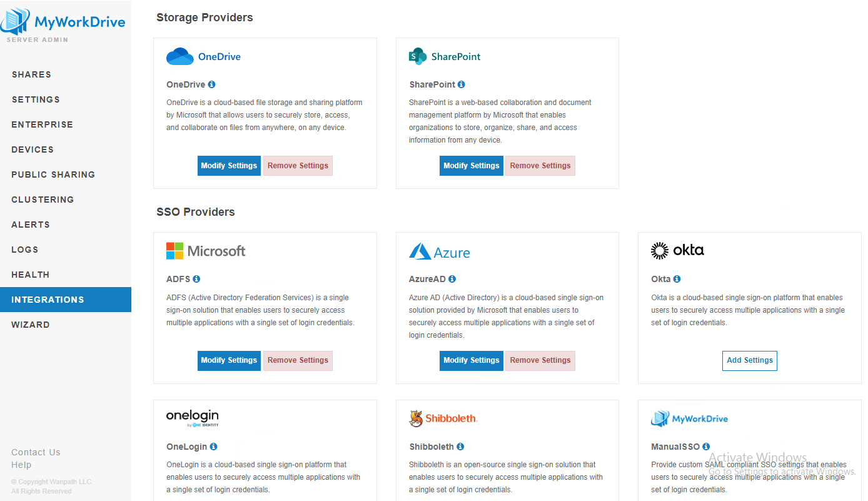Add settings for Okta
The image size is (868, 501).
click(x=749, y=360)
